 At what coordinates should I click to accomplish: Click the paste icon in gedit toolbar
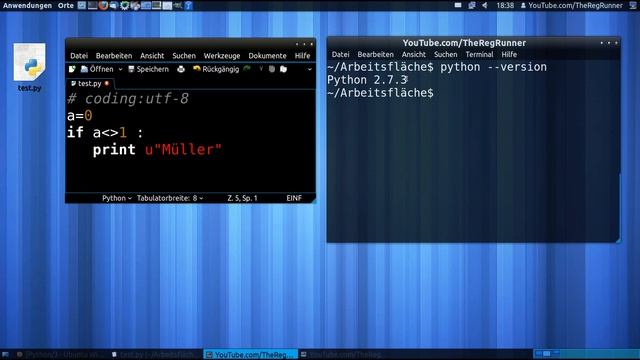point(283,69)
